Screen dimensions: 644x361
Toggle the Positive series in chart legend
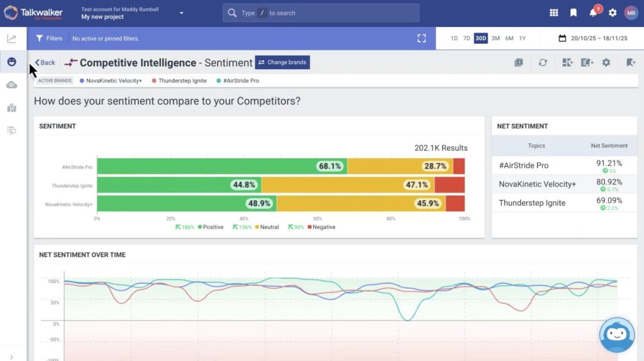[213, 227]
